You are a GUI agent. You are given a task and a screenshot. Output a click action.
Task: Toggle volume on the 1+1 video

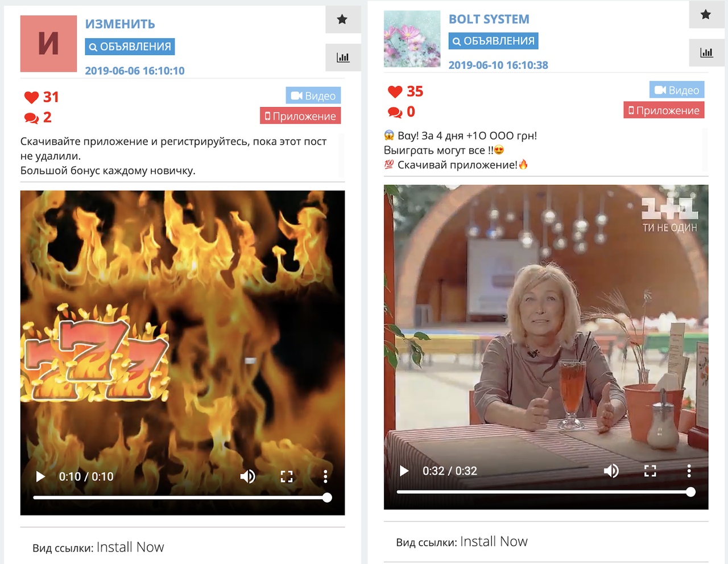point(611,471)
